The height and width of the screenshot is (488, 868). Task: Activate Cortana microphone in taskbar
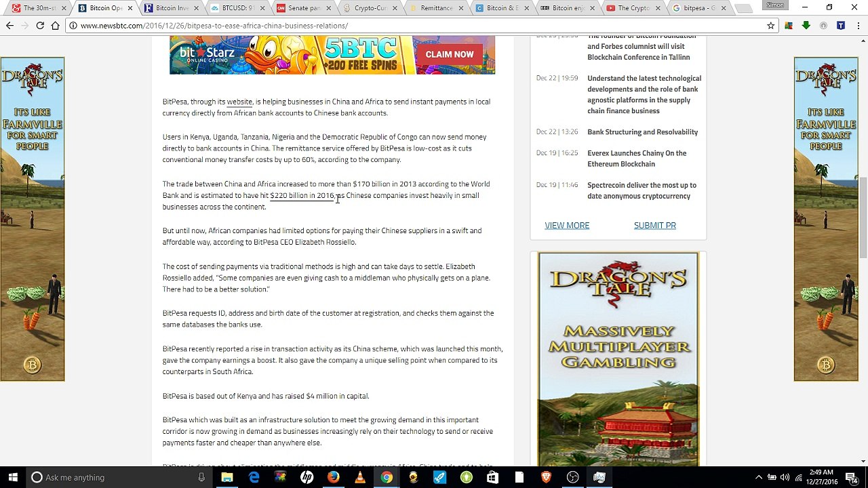coord(201,477)
